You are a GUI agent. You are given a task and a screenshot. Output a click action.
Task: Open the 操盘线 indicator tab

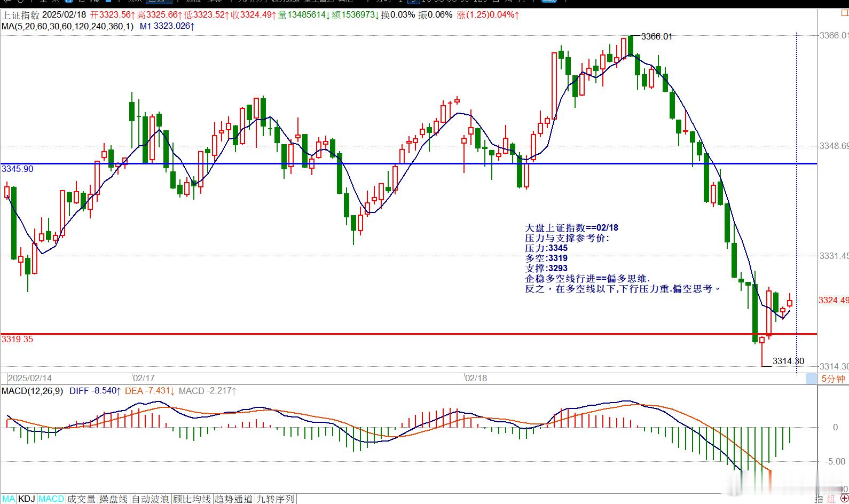[x=114, y=499]
